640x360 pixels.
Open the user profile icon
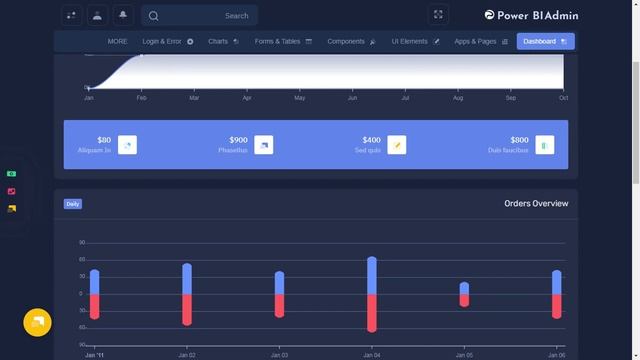[x=97, y=16]
